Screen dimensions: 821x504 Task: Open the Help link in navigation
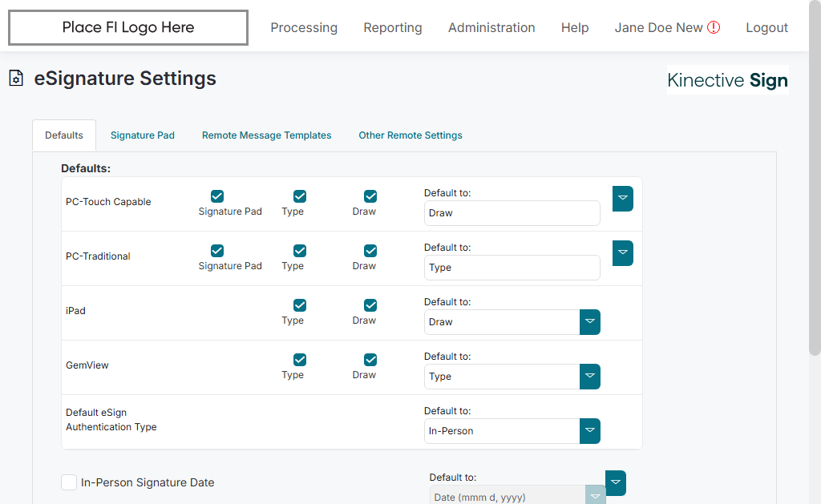point(575,28)
